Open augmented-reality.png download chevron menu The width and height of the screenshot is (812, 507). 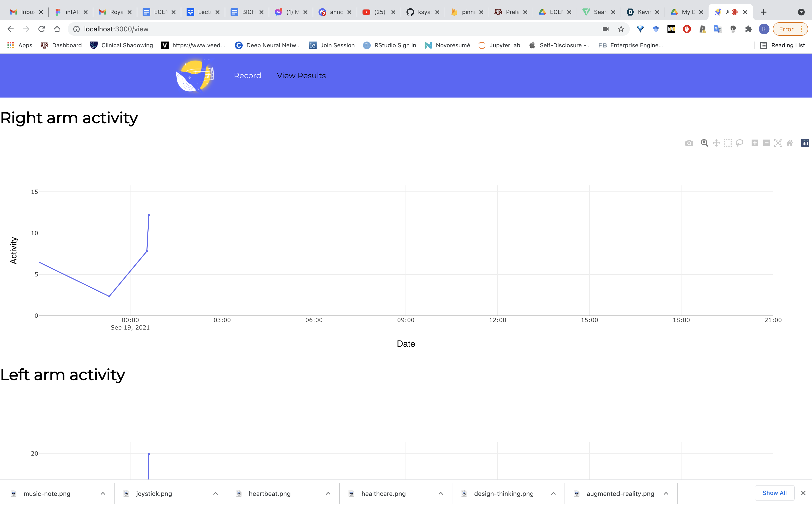point(666,493)
